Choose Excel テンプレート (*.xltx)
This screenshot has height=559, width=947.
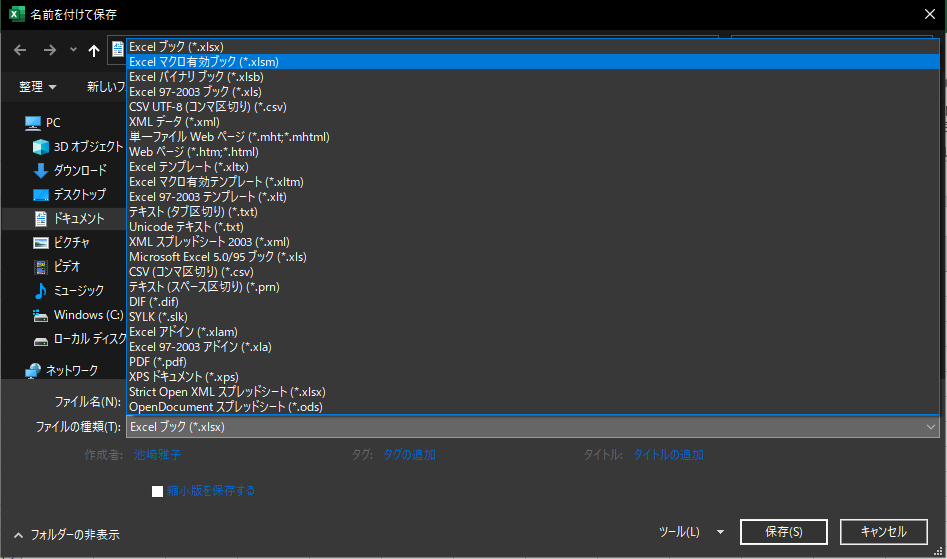click(533, 167)
